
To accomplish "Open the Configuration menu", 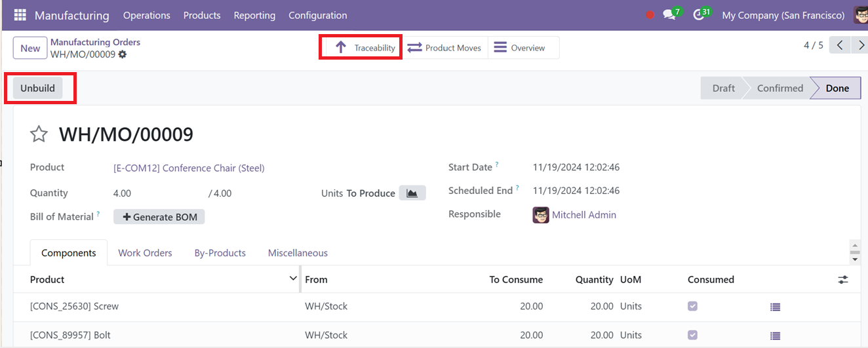I will (x=318, y=15).
